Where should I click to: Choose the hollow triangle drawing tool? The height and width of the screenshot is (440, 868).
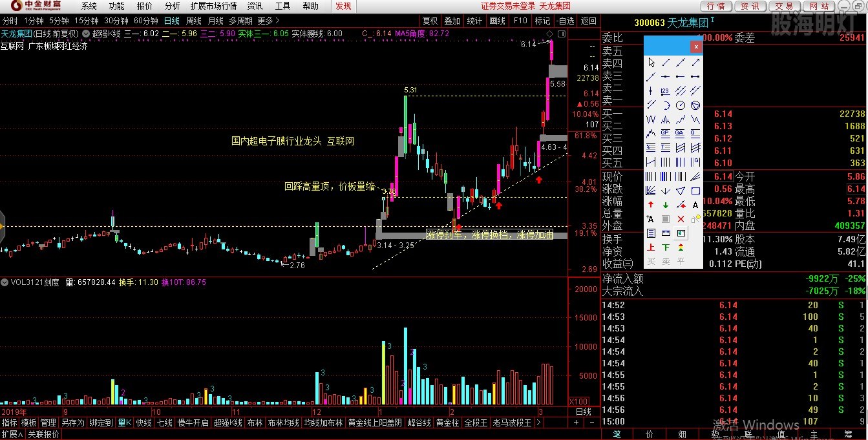click(x=680, y=191)
